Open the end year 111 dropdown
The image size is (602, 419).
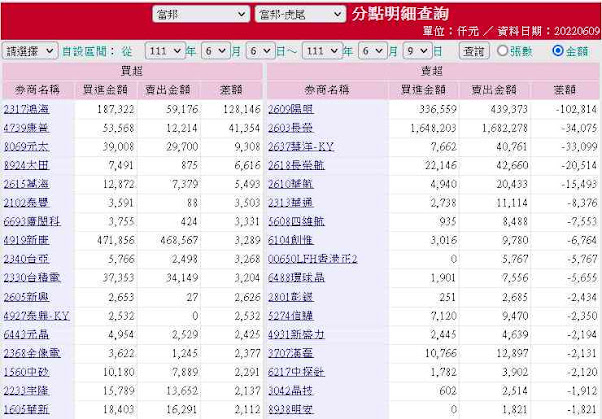(x=322, y=51)
